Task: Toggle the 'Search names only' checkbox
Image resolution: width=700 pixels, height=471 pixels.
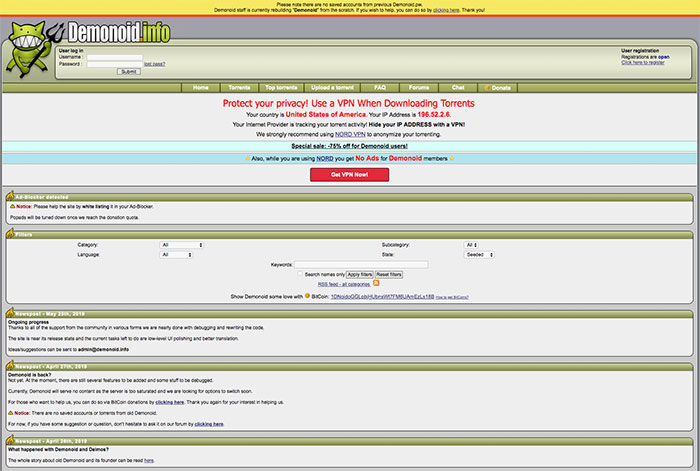Action: coord(300,274)
